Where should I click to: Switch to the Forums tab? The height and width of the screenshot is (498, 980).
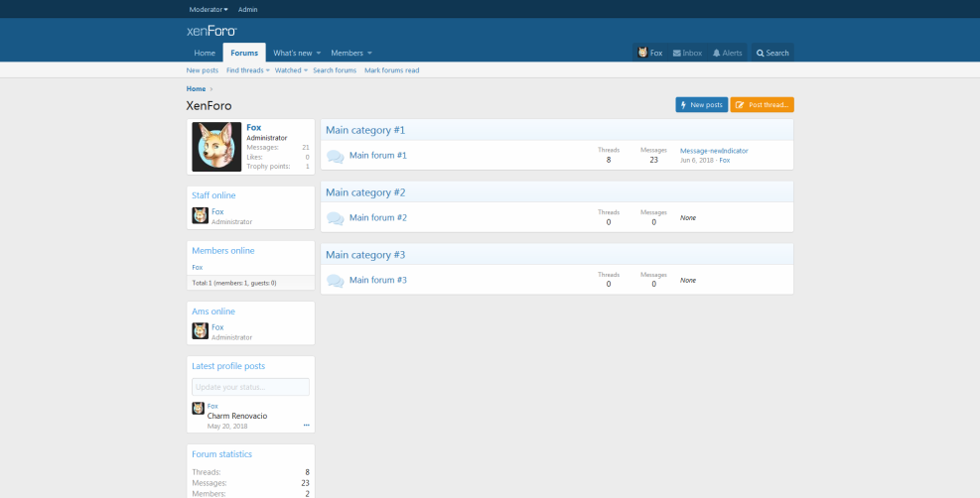point(244,53)
